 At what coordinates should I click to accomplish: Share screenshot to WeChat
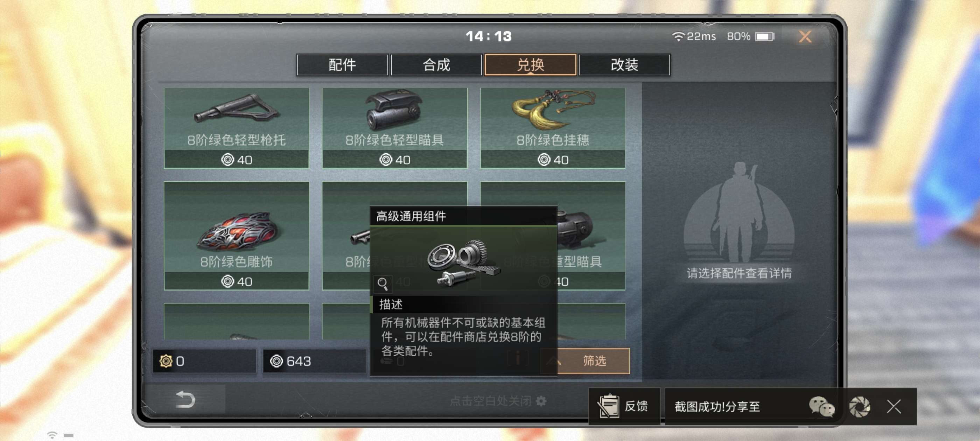pyautogui.click(x=821, y=406)
